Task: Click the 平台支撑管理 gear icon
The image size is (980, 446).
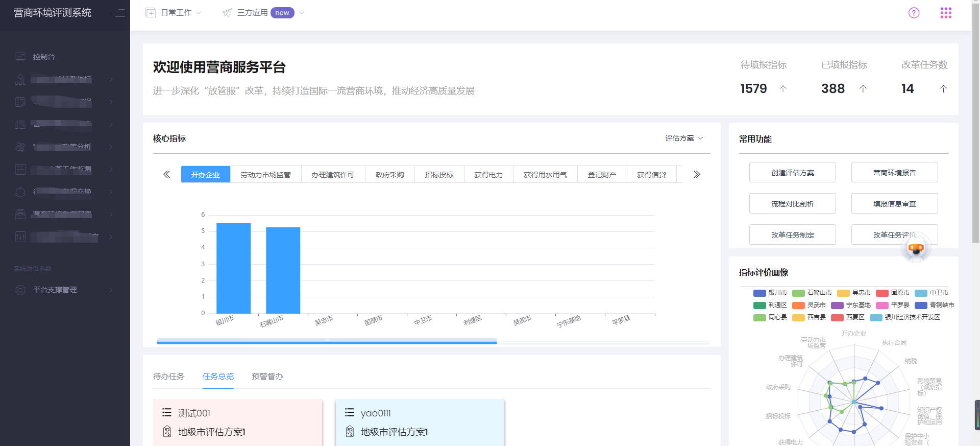Action: tap(20, 290)
